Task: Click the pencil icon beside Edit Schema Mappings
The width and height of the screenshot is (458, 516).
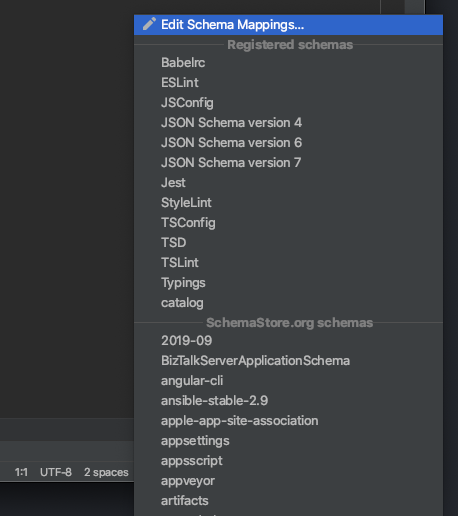Action: point(149,24)
